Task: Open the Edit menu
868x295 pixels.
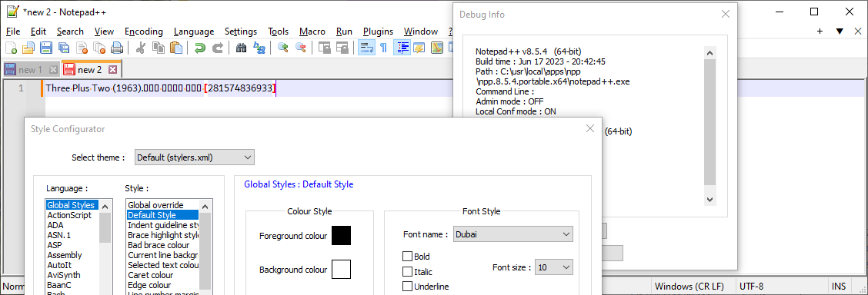Action: coord(38,31)
